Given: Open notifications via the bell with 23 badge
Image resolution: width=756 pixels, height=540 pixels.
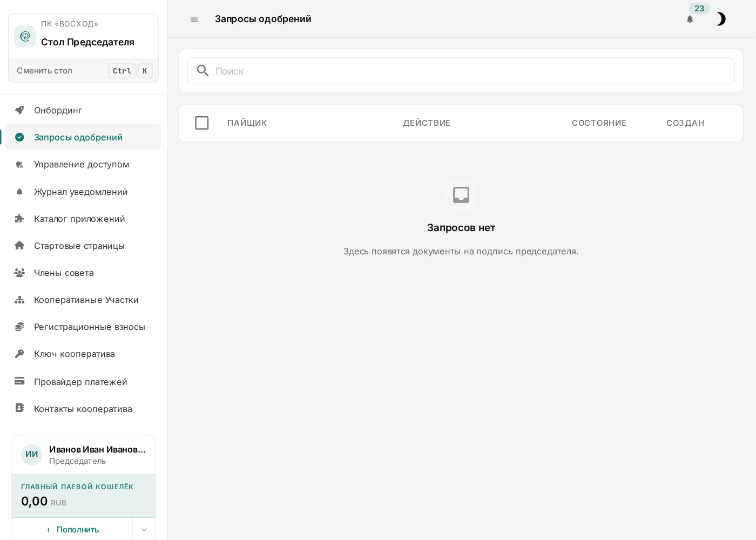Looking at the screenshot, I should 690,19.
